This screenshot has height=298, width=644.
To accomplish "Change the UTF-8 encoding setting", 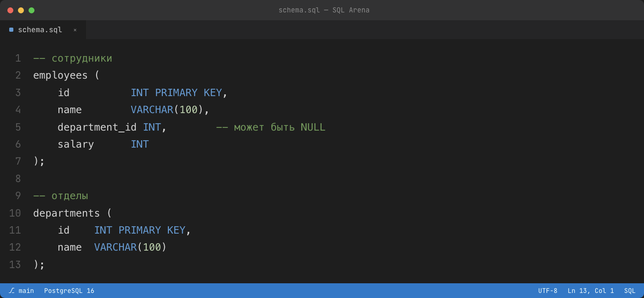I will pyautogui.click(x=547, y=291).
